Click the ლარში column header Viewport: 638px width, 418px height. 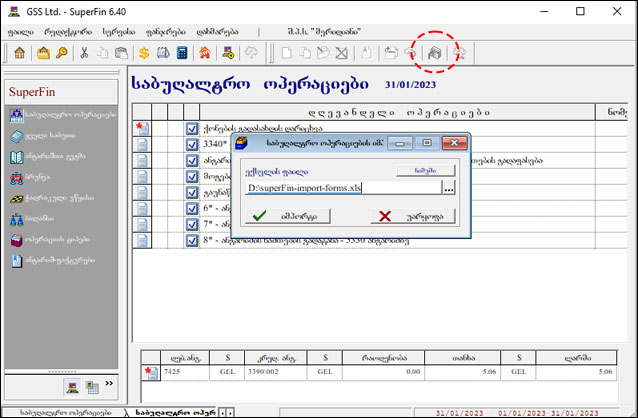coord(577,358)
